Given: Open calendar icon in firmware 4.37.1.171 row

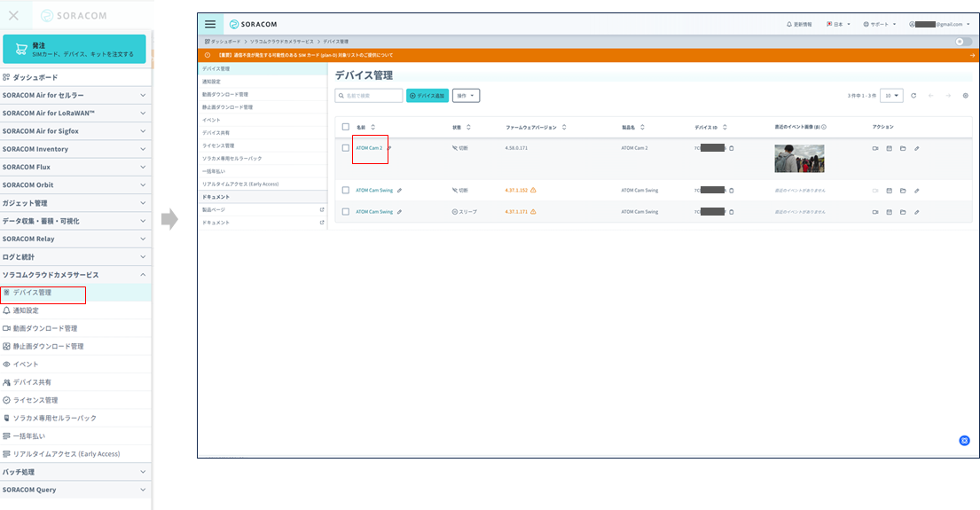Looking at the screenshot, I should tap(890, 212).
